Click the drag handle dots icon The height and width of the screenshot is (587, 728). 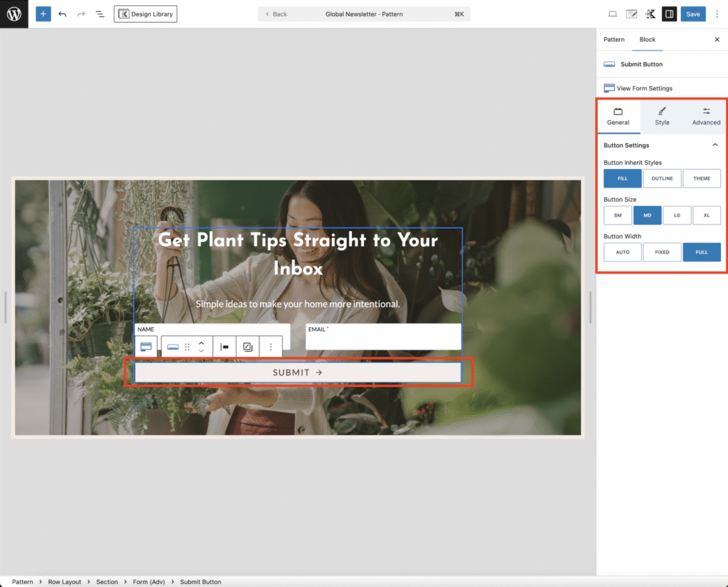click(187, 347)
